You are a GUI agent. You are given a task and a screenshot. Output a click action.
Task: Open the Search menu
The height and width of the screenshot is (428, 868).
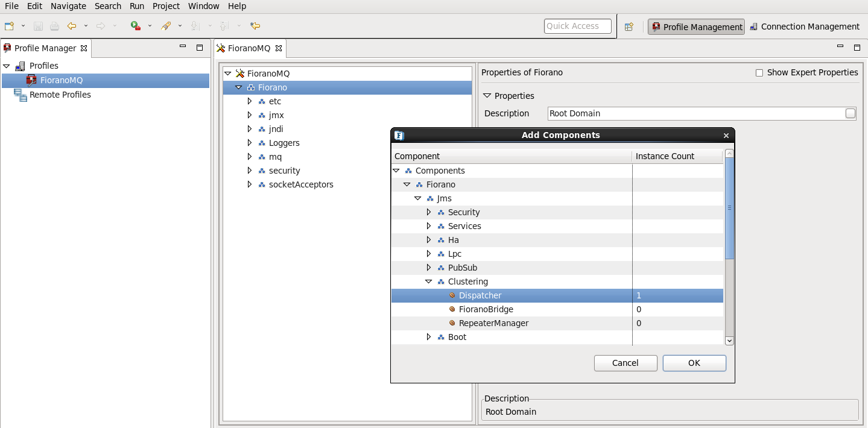click(x=108, y=6)
